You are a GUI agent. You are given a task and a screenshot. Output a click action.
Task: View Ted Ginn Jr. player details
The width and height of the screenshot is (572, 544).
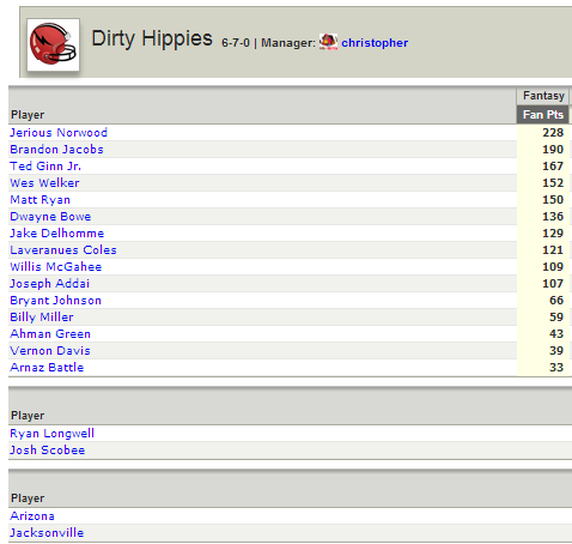click(46, 166)
